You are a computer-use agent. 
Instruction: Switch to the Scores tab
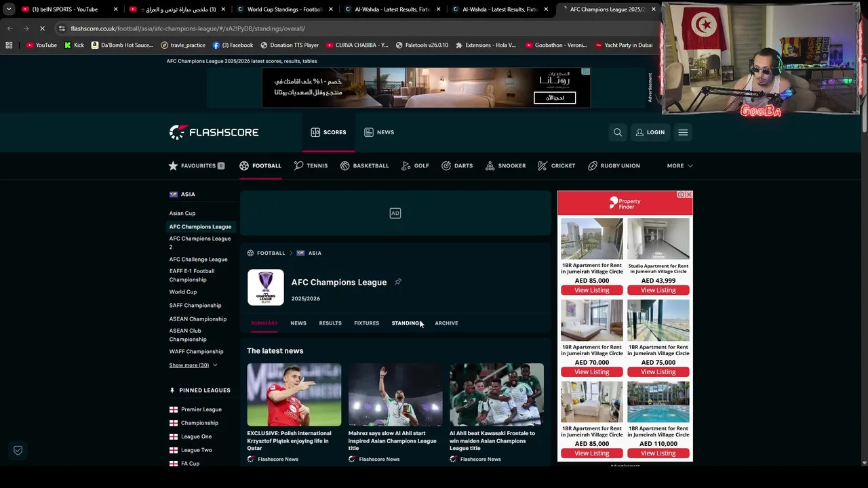click(328, 132)
